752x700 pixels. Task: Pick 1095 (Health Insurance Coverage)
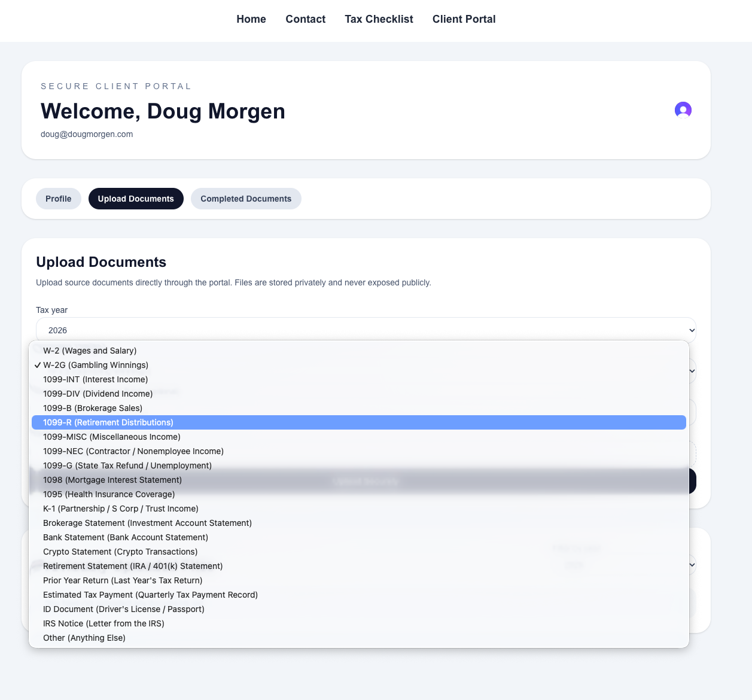pos(359,494)
